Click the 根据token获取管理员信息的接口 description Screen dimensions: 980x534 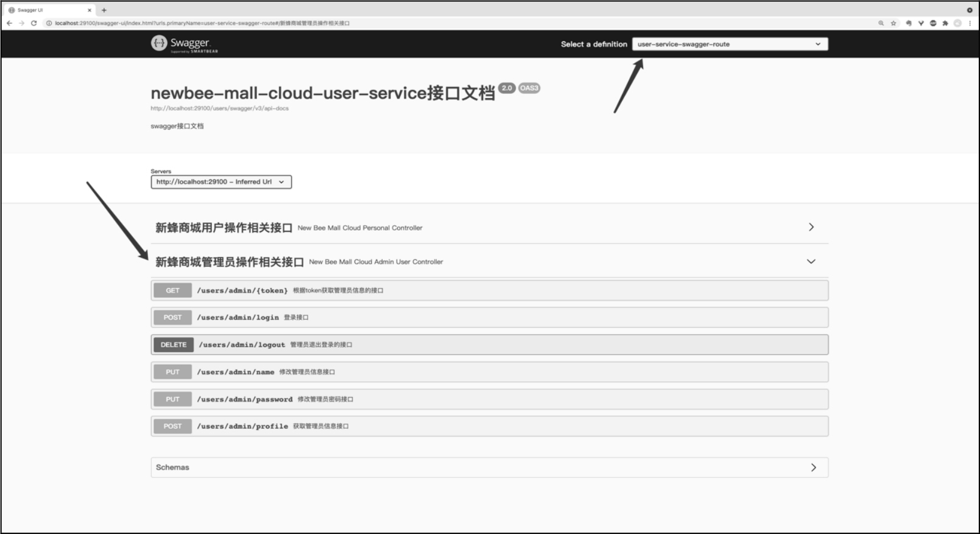[338, 290]
